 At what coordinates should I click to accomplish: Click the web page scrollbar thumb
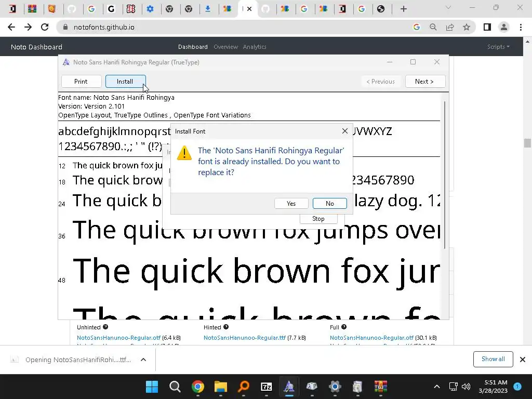click(527, 143)
